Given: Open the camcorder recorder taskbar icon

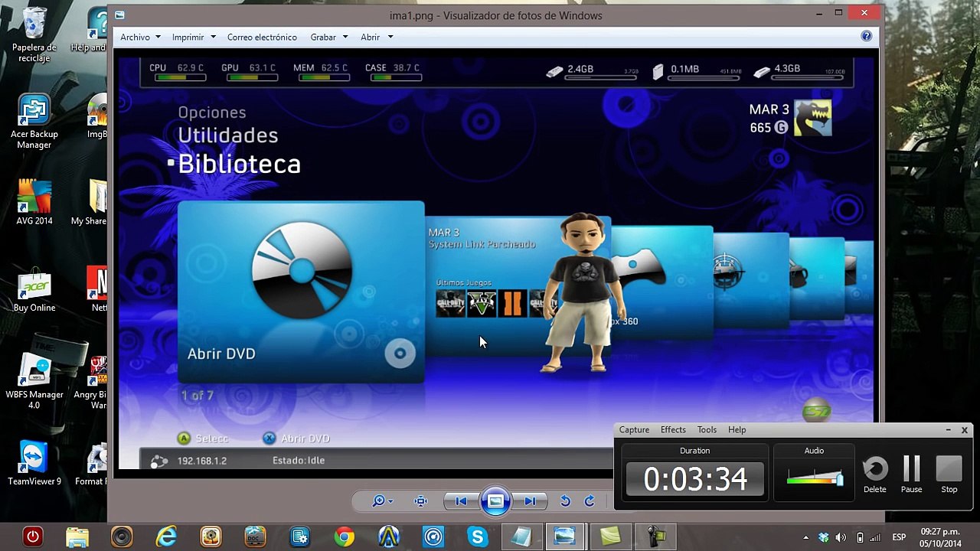Looking at the screenshot, I should click(655, 537).
